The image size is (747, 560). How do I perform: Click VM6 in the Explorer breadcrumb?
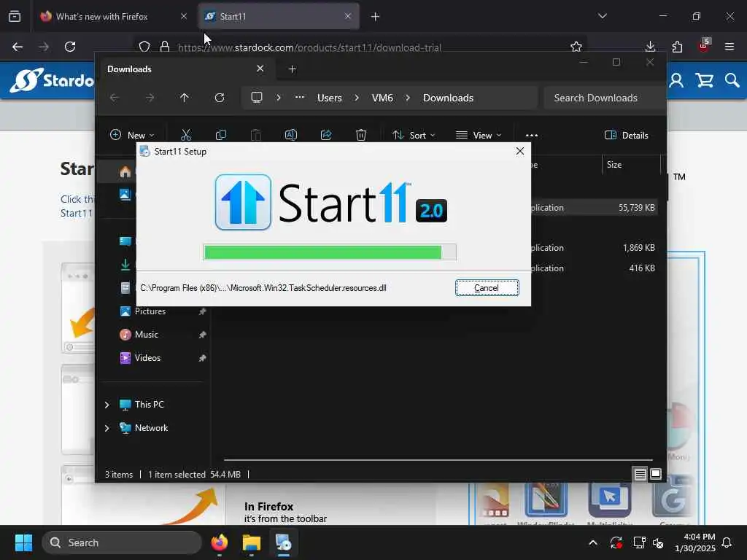pyautogui.click(x=382, y=98)
